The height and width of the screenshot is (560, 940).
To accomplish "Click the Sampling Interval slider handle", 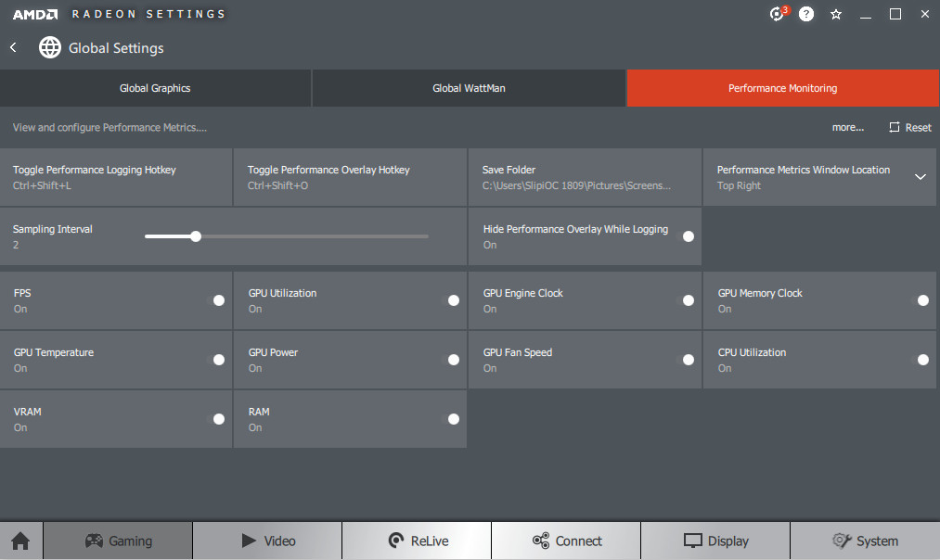I will 196,236.
